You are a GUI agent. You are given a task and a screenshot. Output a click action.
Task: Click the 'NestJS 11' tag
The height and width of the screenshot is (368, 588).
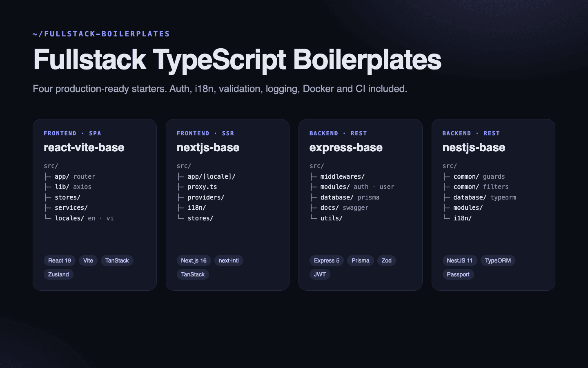460,260
